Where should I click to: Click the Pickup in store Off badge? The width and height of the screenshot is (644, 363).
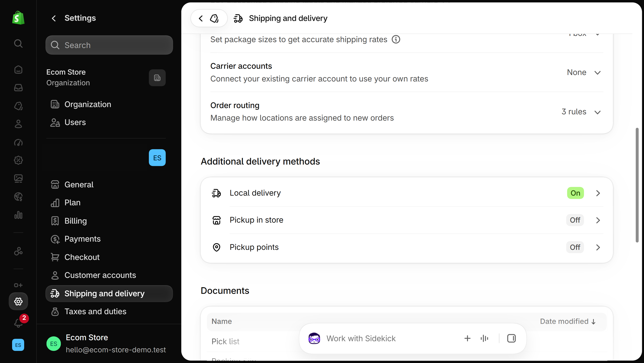pyautogui.click(x=575, y=220)
